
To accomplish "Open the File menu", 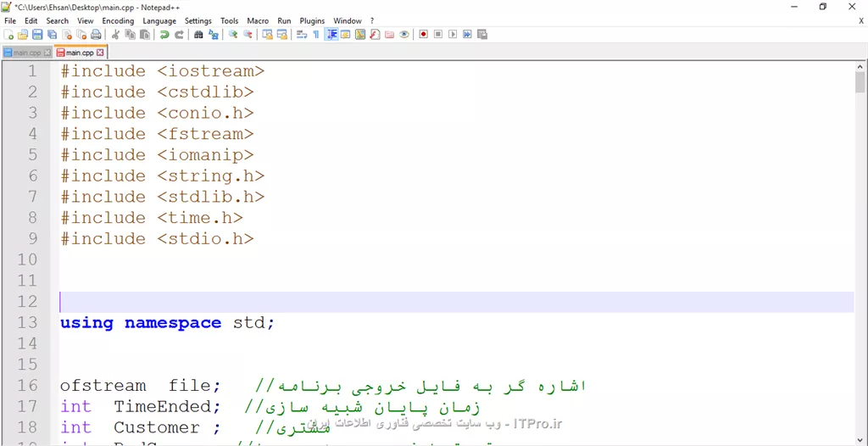I will (x=10, y=21).
